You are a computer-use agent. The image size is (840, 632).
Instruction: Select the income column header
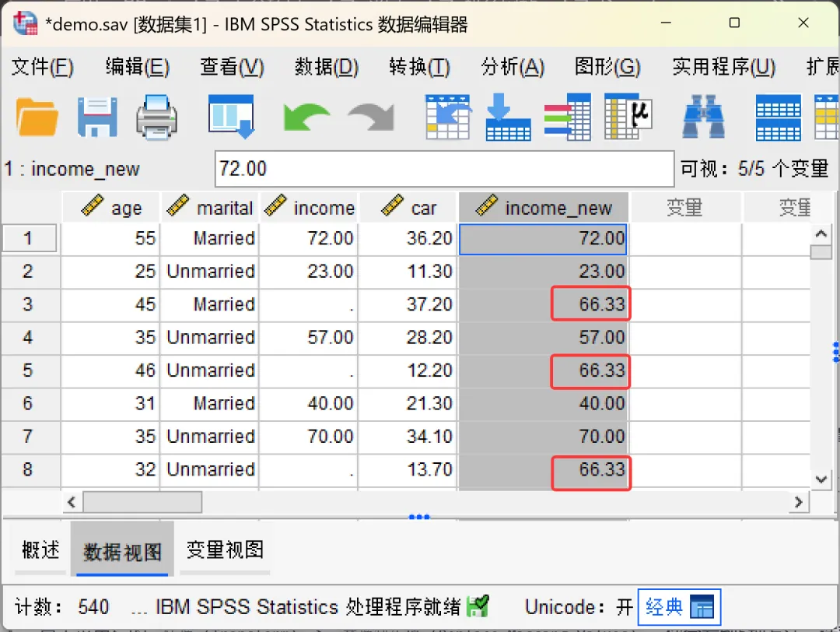[309, 208]
